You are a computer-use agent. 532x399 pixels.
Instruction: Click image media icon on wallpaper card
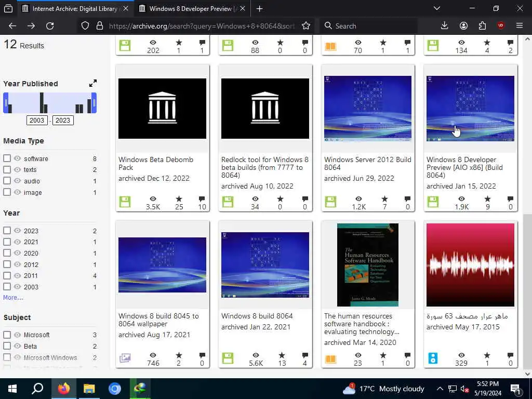(125, 358)
